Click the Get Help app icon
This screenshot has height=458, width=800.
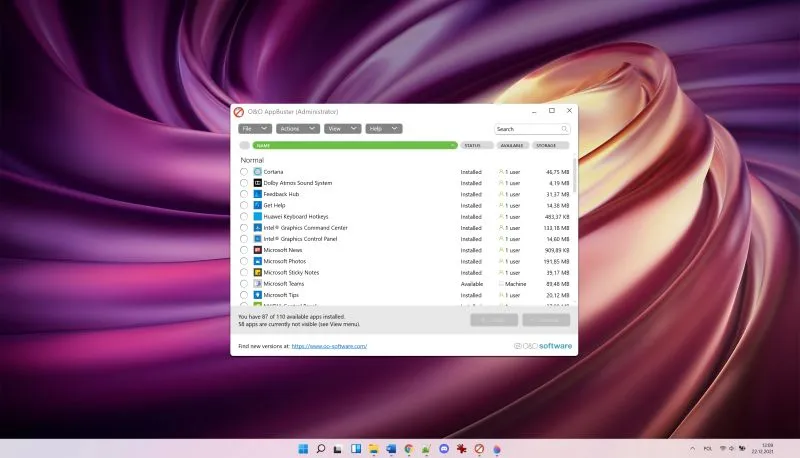[258, 206]
